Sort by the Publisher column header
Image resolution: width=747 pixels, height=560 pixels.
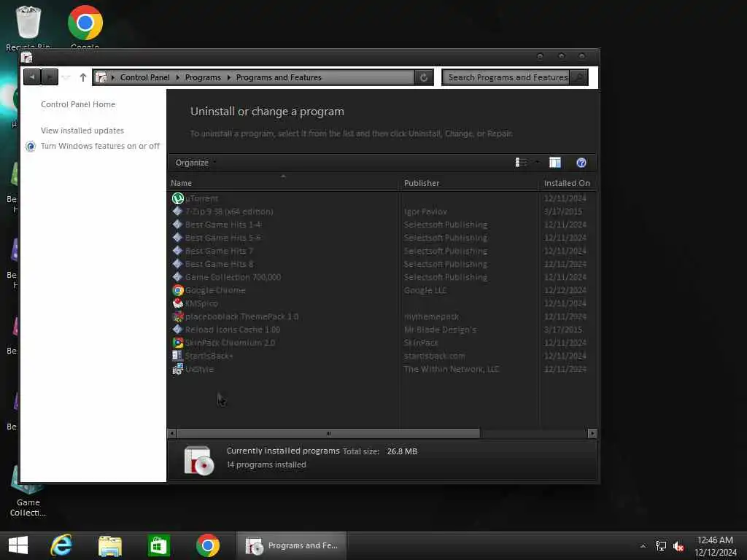(x=469, y=183)
